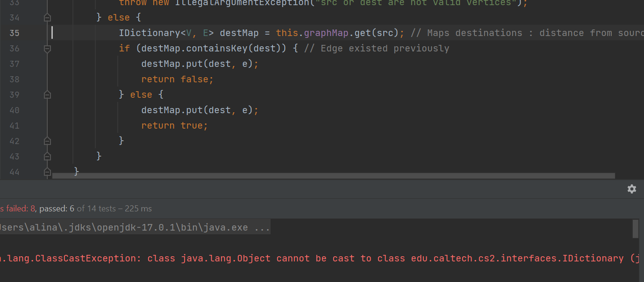This screenshot has width=644, height=282.
Task: Click the fold end marker on line 44
Action: (47, 172)
